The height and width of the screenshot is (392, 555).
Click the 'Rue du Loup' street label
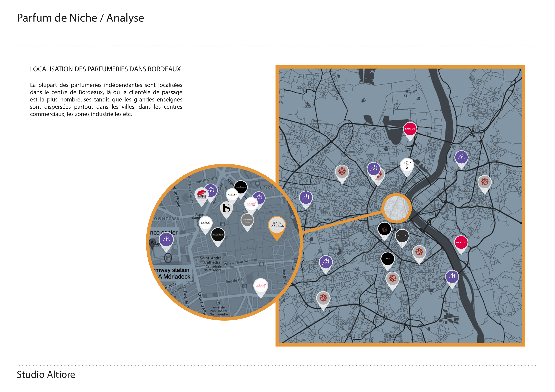(x=247, y=261)
